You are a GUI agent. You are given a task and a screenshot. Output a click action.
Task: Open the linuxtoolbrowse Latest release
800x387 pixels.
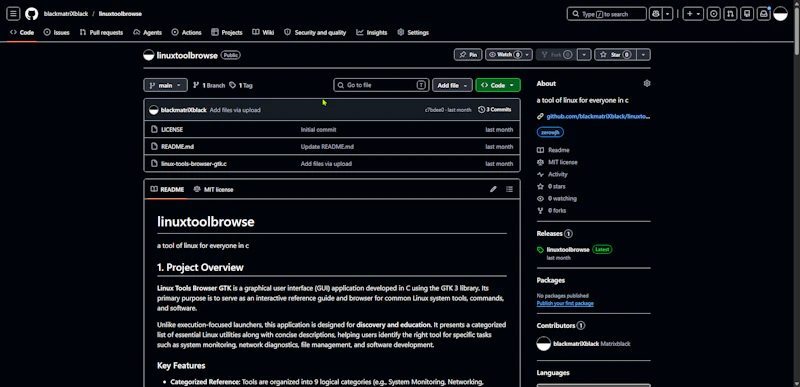click(x=568, y=250)
